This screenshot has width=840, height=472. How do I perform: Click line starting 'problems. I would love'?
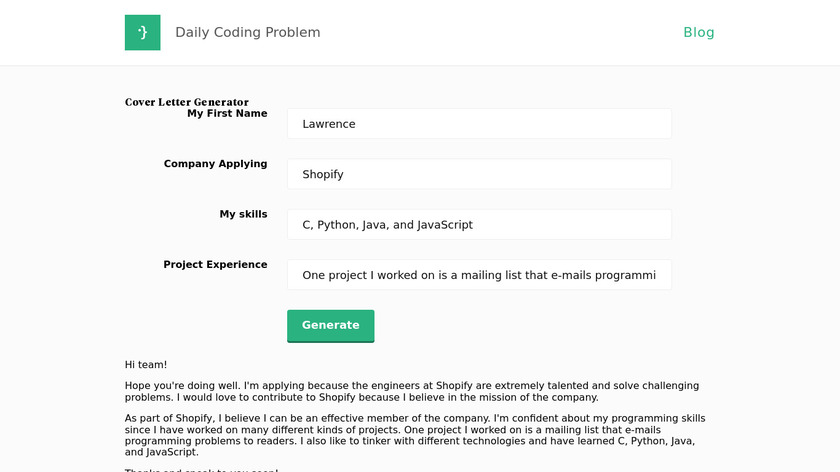[361, 397]
